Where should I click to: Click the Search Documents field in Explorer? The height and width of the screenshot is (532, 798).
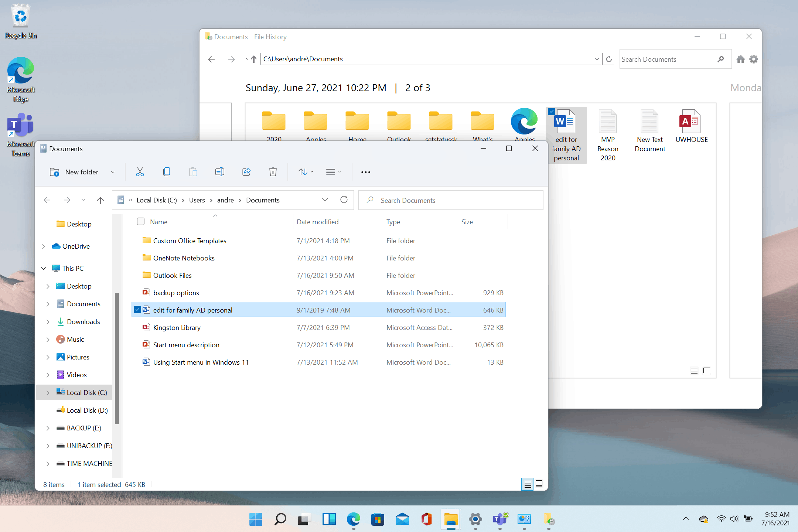(451, 200)
